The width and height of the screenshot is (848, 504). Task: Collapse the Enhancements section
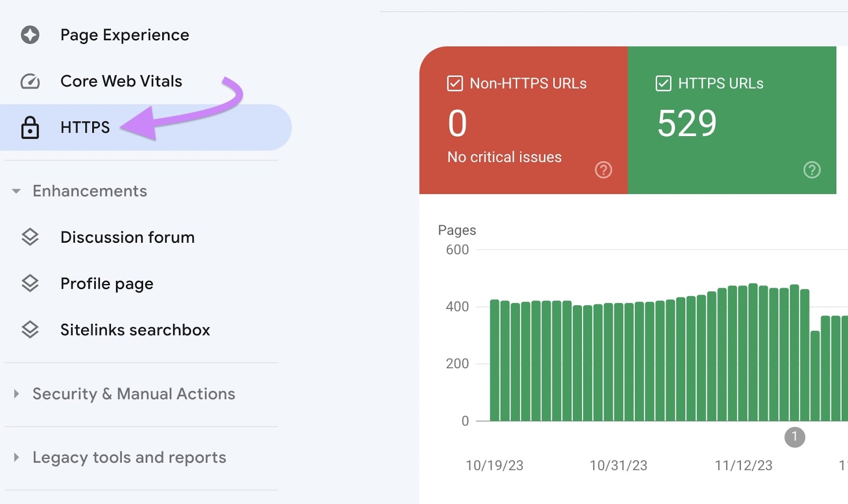17,191
